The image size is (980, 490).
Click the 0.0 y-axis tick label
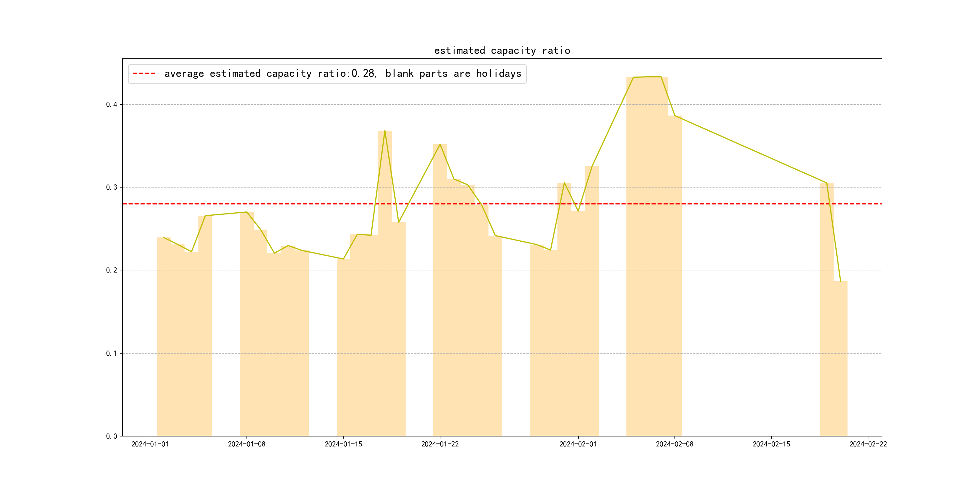coord(112,436)
